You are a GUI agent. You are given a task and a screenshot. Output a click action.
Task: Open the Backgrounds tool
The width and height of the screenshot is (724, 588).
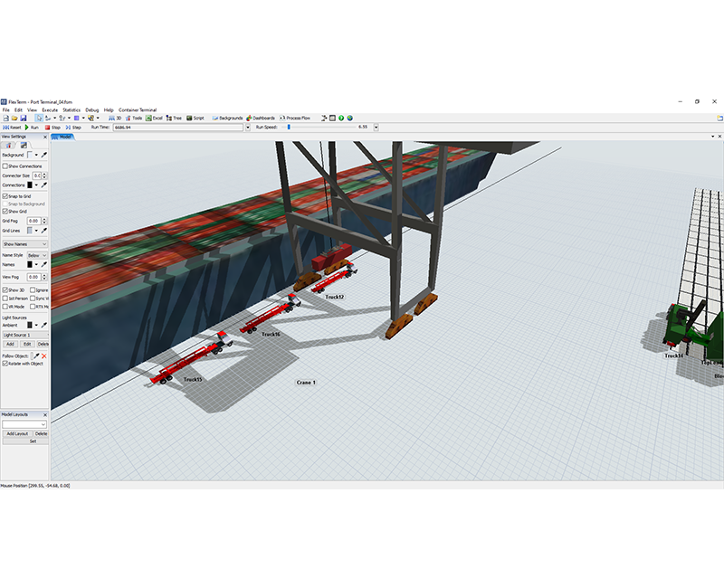tap(227, 119)
